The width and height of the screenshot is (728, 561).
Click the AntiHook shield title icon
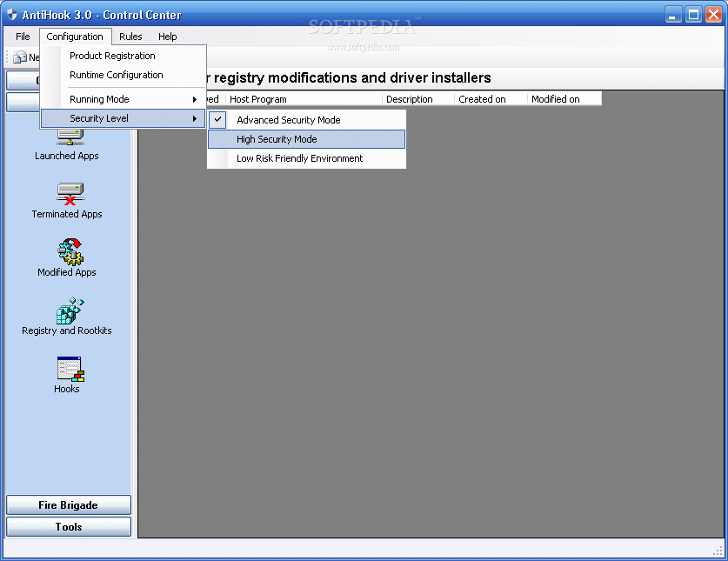click(x=12, y=15)
